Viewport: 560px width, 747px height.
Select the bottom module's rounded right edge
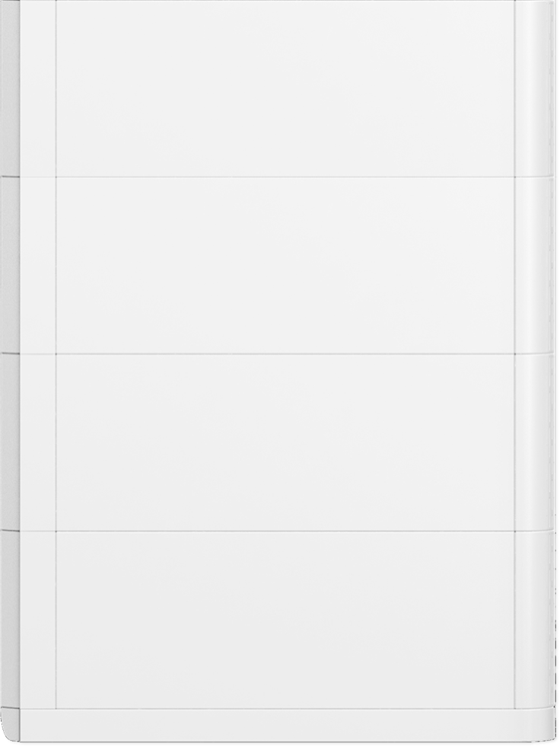pyautogui.click(x=536, y=620)
